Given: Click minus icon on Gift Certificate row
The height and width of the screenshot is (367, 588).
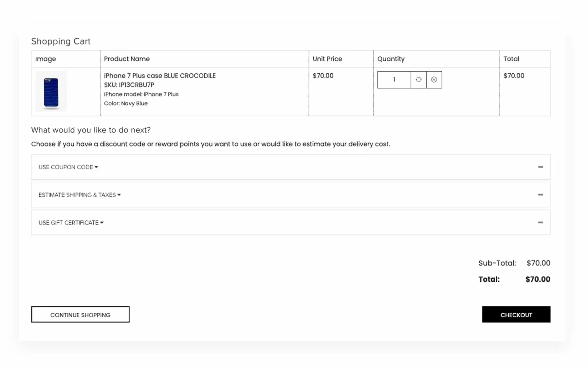Looking at the screenshot, I should (x=540, y=223).
